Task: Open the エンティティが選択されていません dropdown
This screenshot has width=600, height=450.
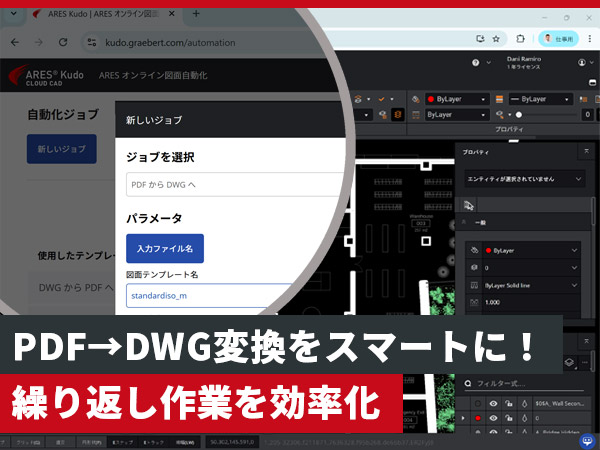Action: click(524, 179)
